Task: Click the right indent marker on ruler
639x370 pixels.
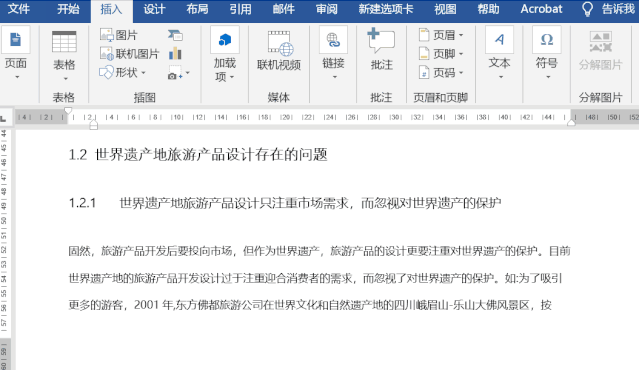Action: tap(571, 123)
